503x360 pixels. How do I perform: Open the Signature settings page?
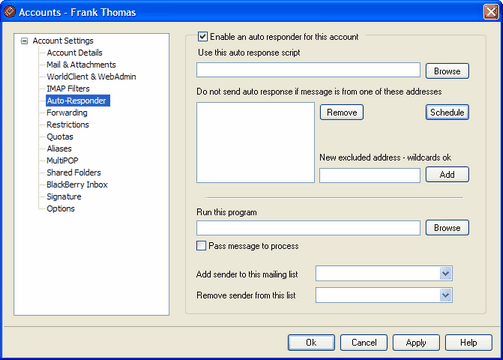(64, 197)
